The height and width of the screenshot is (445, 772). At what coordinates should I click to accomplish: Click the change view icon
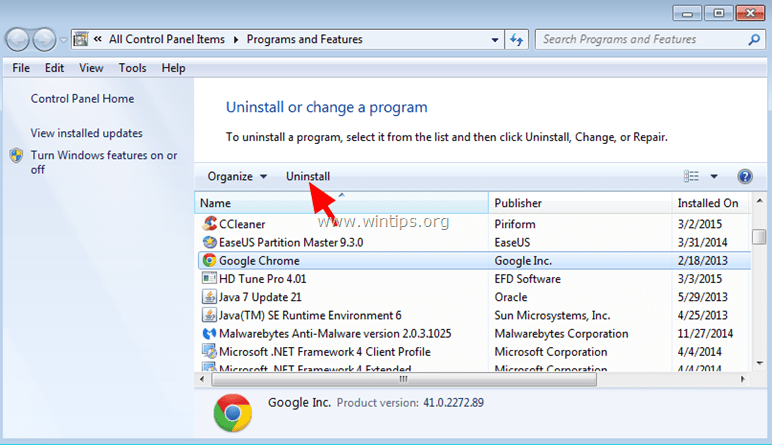point(691,176)
